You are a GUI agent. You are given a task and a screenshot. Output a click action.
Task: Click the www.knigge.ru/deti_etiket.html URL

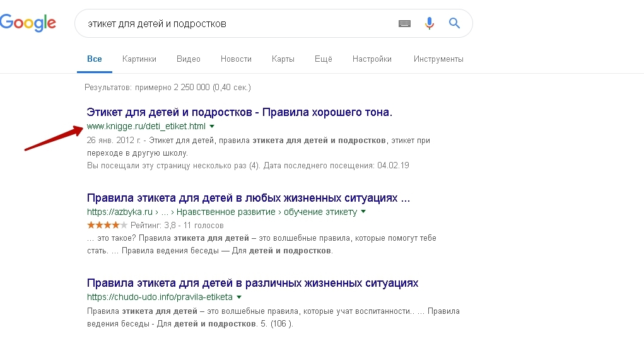146,126
